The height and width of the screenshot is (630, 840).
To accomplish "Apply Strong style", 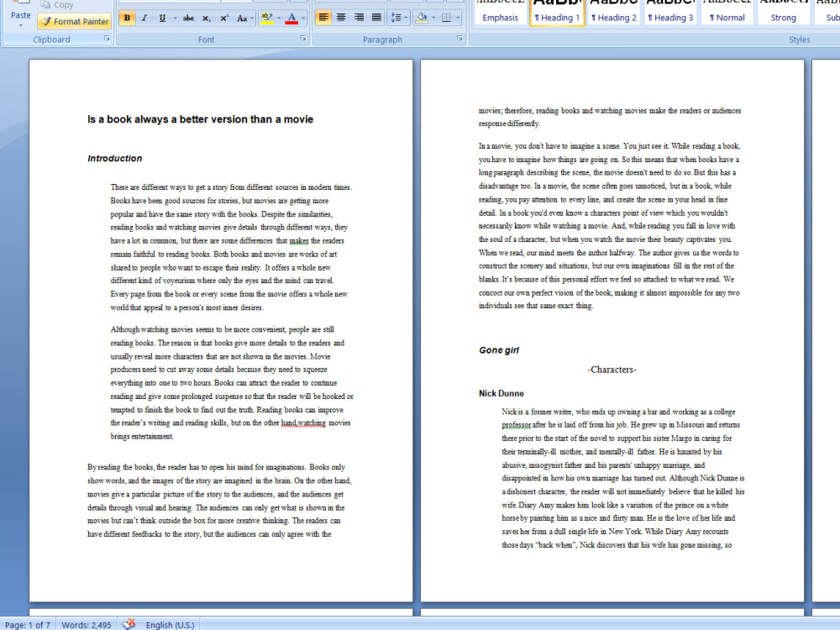I will (783, 13).
